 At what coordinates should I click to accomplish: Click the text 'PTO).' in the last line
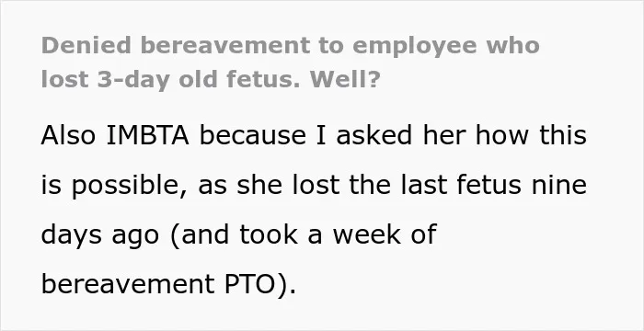260,285
